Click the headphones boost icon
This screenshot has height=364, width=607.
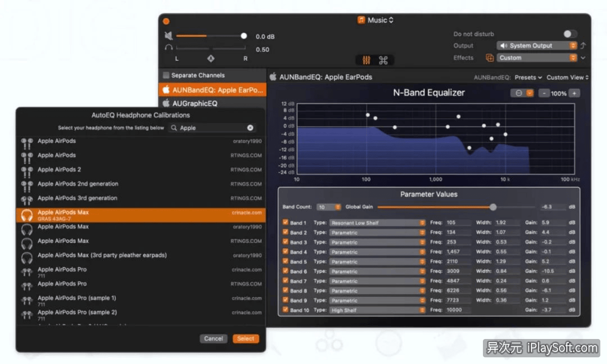coord(169,47)
